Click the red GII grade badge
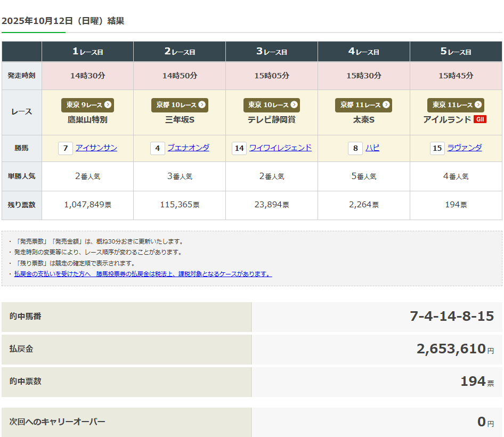504x437 pixels. pyautogui.click(x=480, y=119)
